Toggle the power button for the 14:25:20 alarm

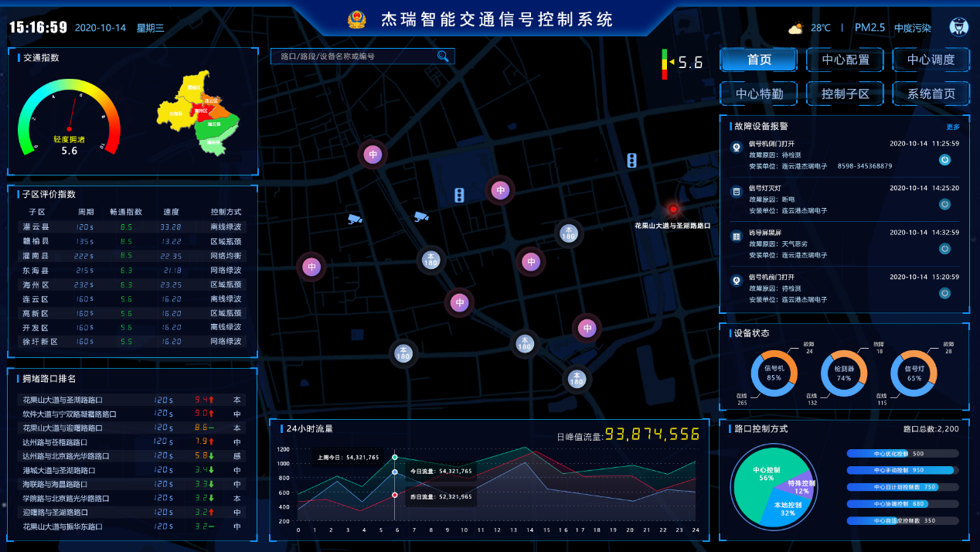click(x=944, y=204)
